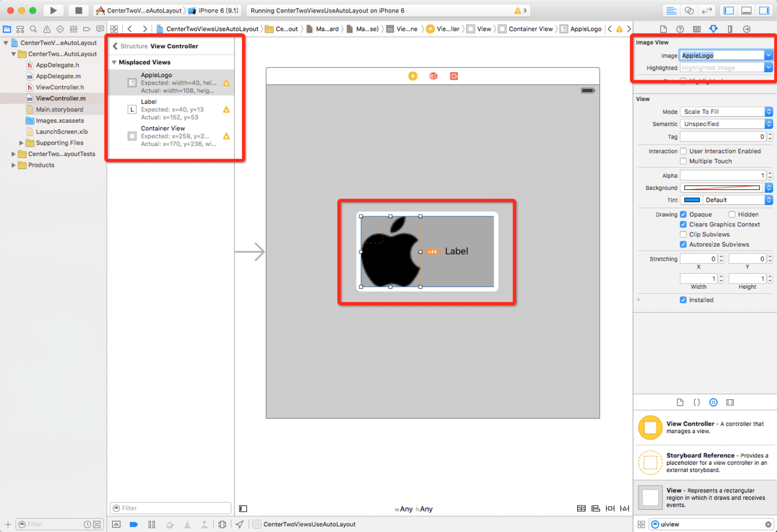Collapse the Misplaced Views section
777x532 pixels.
point(114,63)
